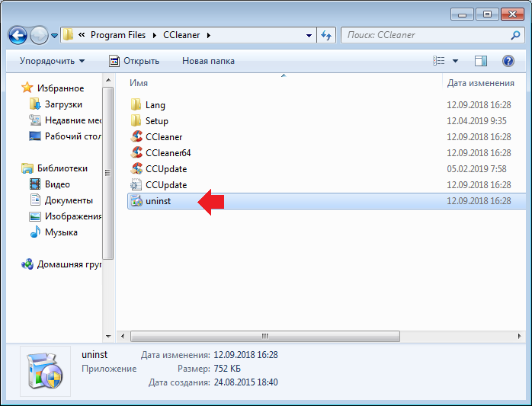Go back with the blue Back arrow

tap(18, 35)
